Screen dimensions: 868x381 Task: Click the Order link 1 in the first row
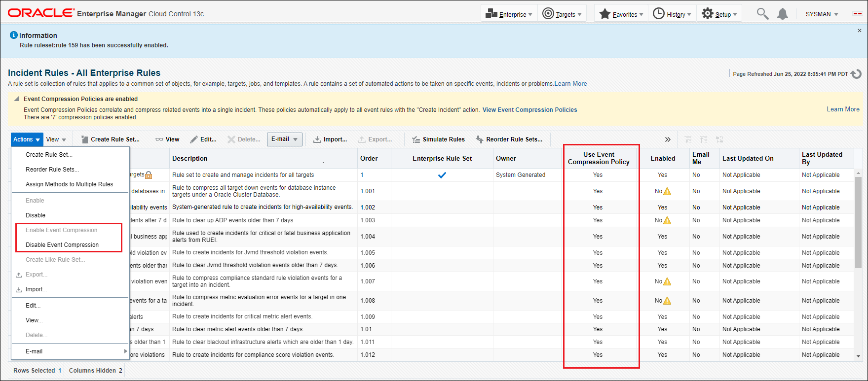pos(362,175)
